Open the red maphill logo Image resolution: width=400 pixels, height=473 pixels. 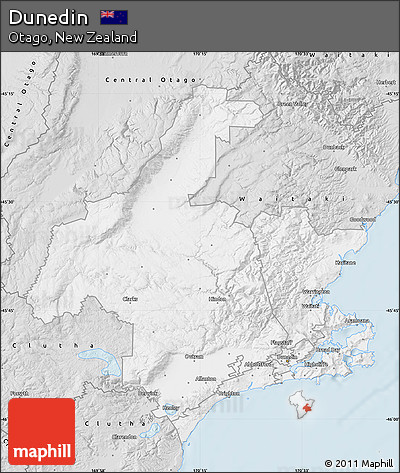[42, 431]
